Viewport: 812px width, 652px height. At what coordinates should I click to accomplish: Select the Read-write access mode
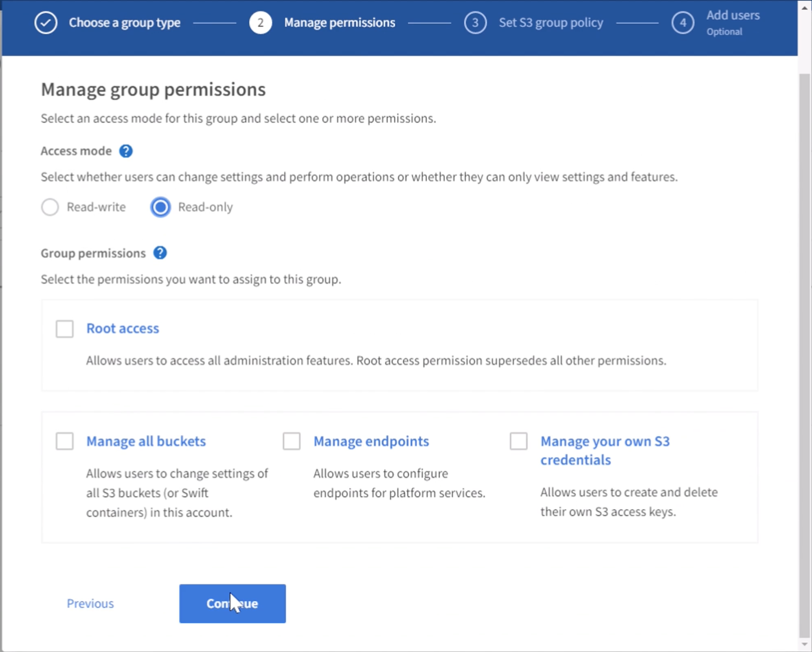[50, 207]
